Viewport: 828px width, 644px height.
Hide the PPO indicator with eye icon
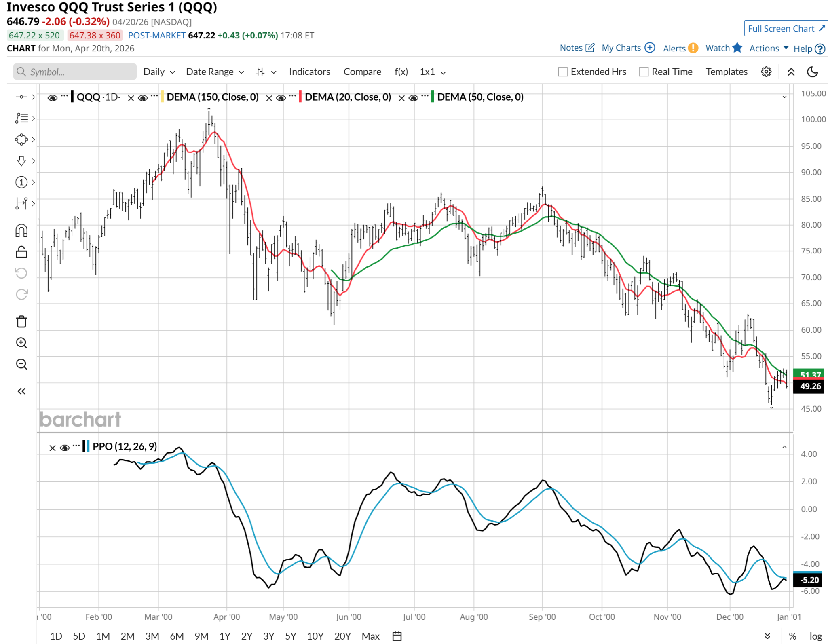65,448
